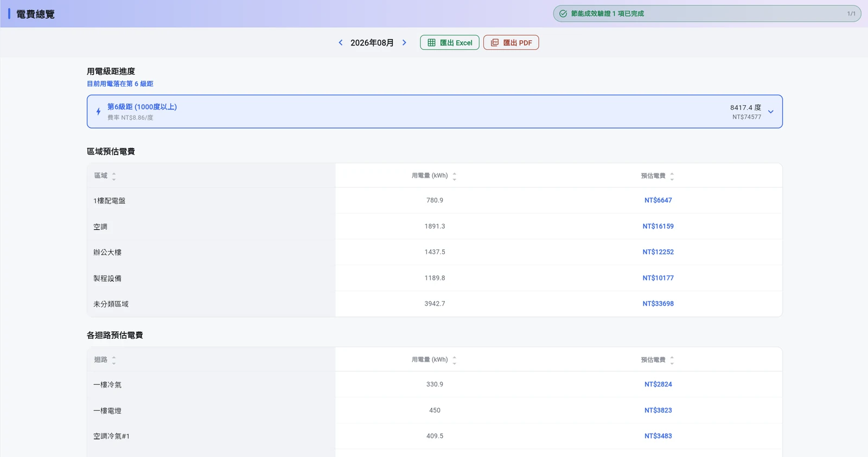
Task: Open the NT$3483 circuit cost link
Action: pos(658,436)
